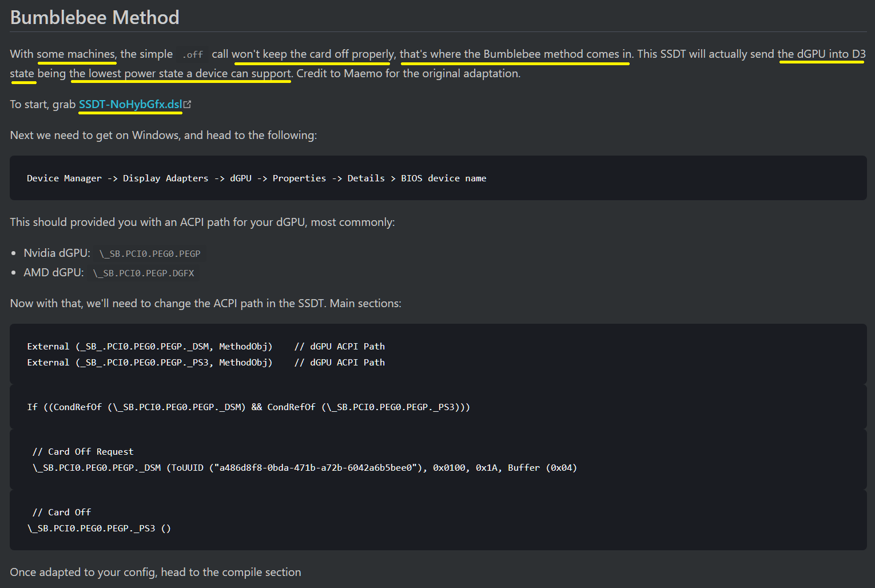Click the If CondRefOf code line
This screenshot has width=875, height=588.
coord(248,407)
